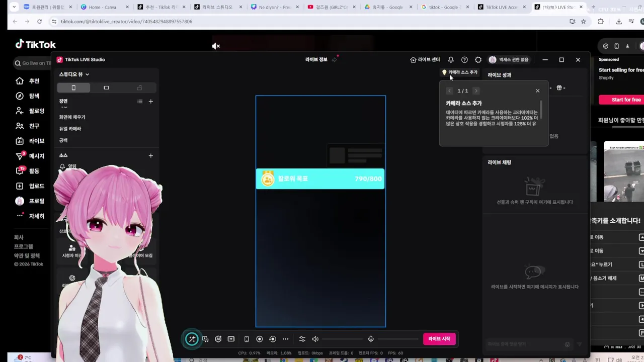Screen dimensions: 644x362
Task: Add a new source with plus
Action: pyautogui.click(x=150, y=156)
